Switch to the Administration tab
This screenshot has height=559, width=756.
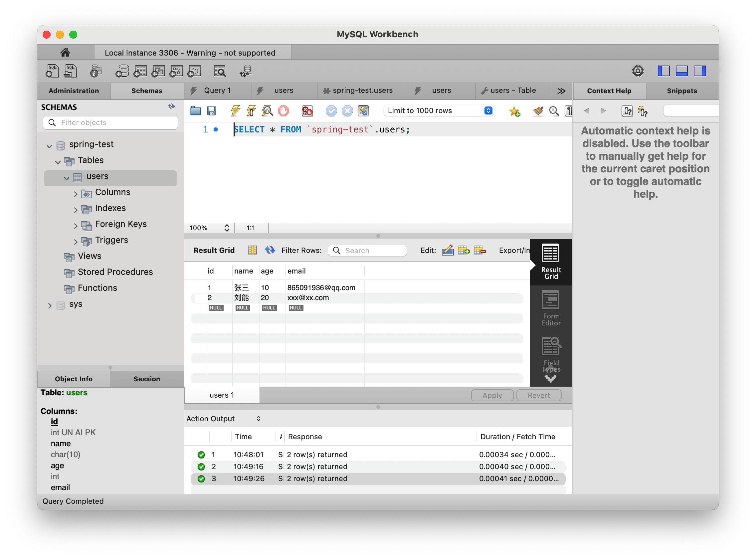click(74, 91)
